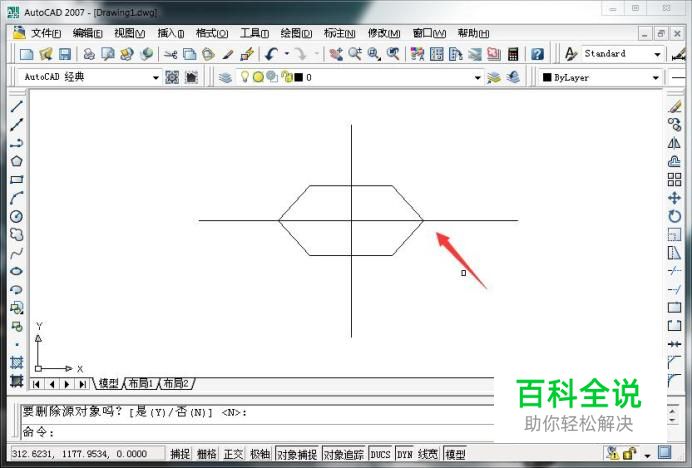Select the Ellipse Arc tool

[17, 290]
